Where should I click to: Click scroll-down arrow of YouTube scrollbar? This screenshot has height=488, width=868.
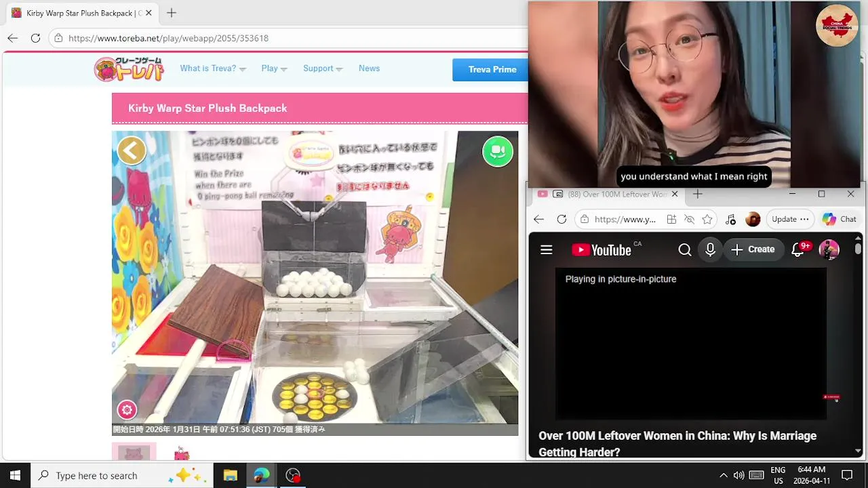858,451
